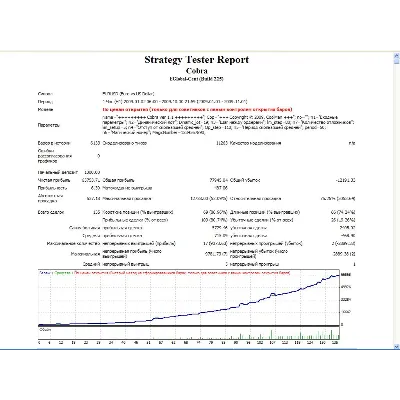Click the red modeling-method text line
The image size is (400, 400).
point(197,109)
